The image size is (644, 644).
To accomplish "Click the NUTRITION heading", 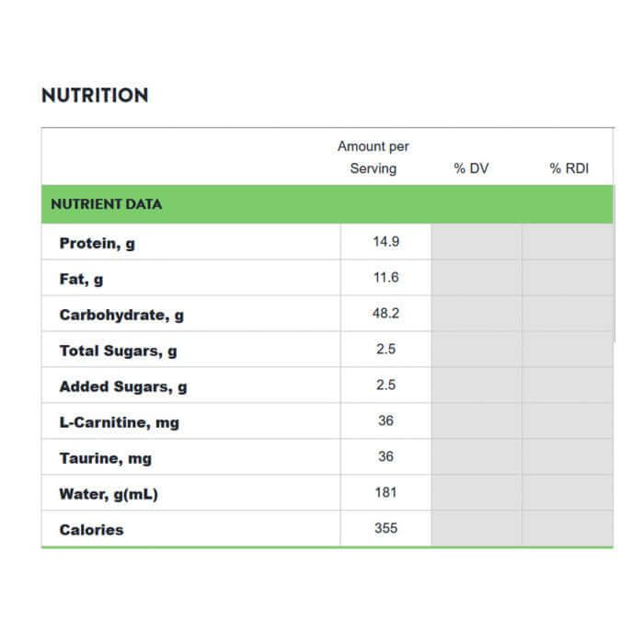I will 95,96.
